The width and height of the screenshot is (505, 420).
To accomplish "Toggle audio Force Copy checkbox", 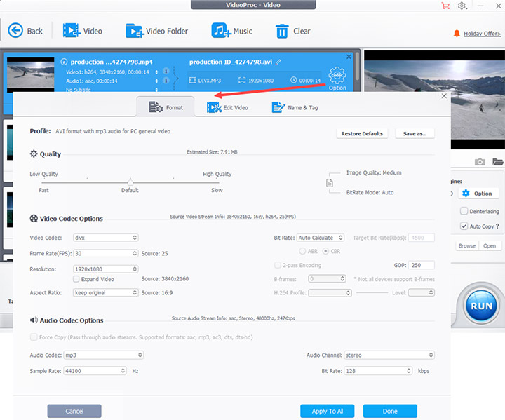I will point(34,337).
